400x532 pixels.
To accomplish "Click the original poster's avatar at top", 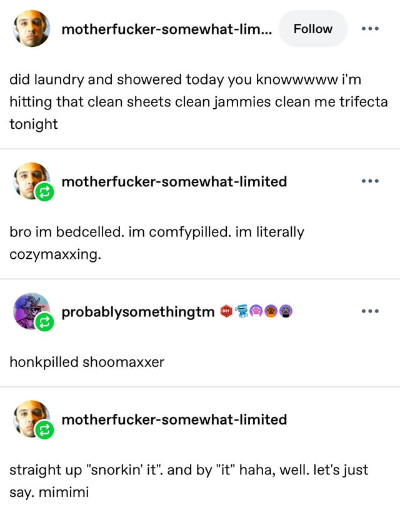I will (x=31, y=29).
